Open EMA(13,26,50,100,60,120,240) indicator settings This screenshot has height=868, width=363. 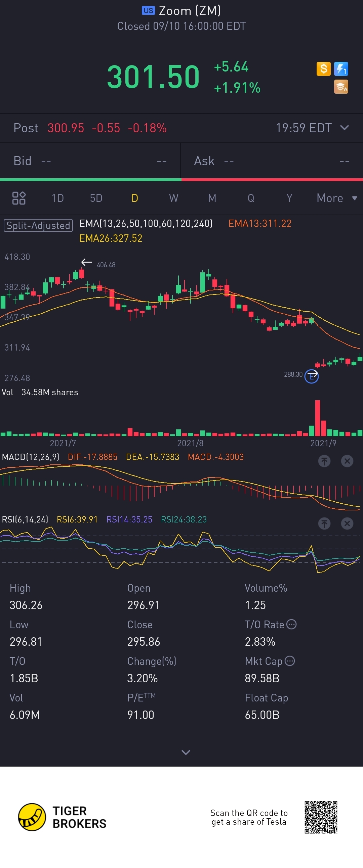(146, 223)
